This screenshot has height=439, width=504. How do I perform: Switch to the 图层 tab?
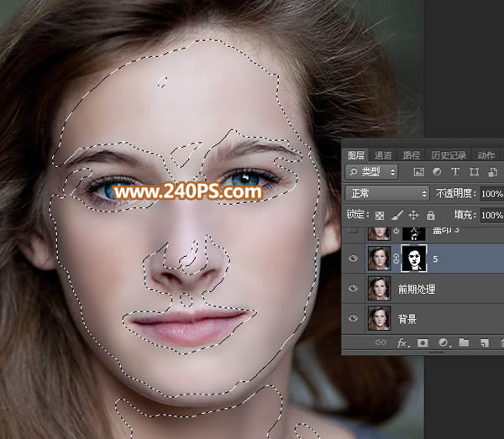pyautogui.click(x=356, y=155)
